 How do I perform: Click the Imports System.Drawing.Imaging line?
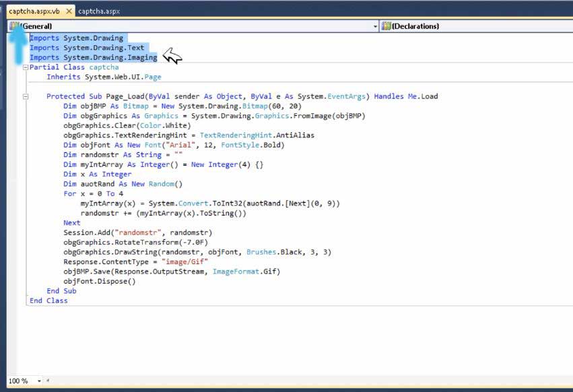[x=93, y=58]
